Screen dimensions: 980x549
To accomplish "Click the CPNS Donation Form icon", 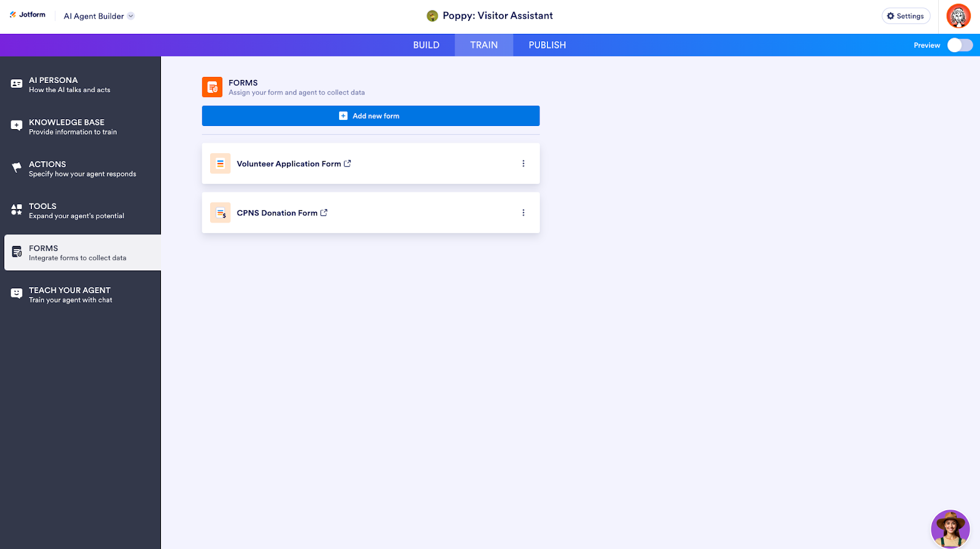I will click(220, 213).
